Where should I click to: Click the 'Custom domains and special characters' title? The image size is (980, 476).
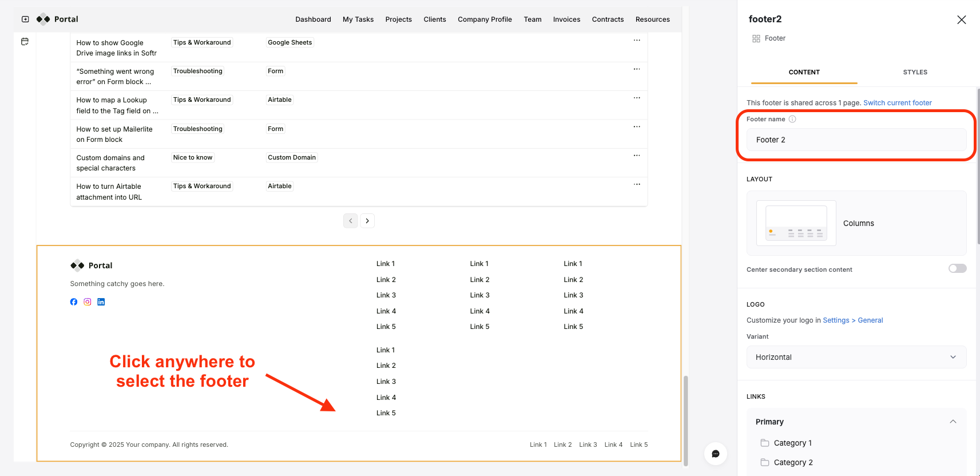coord(110,163)
